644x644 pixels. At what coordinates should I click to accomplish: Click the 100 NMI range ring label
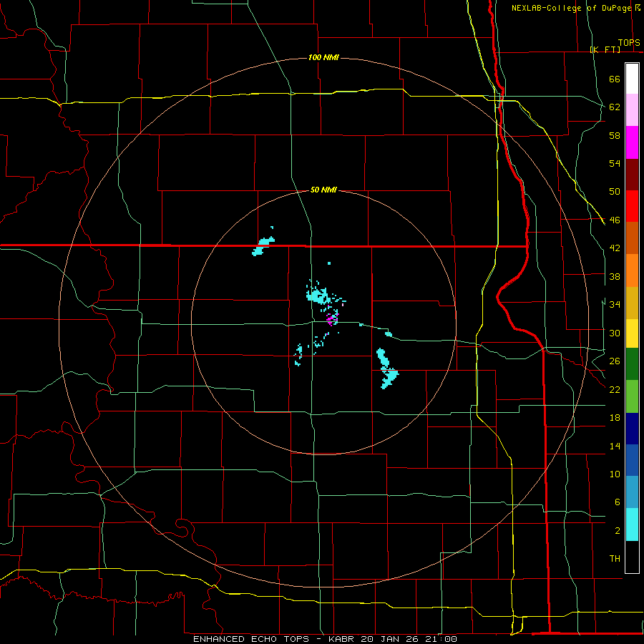tap(323, 57)
